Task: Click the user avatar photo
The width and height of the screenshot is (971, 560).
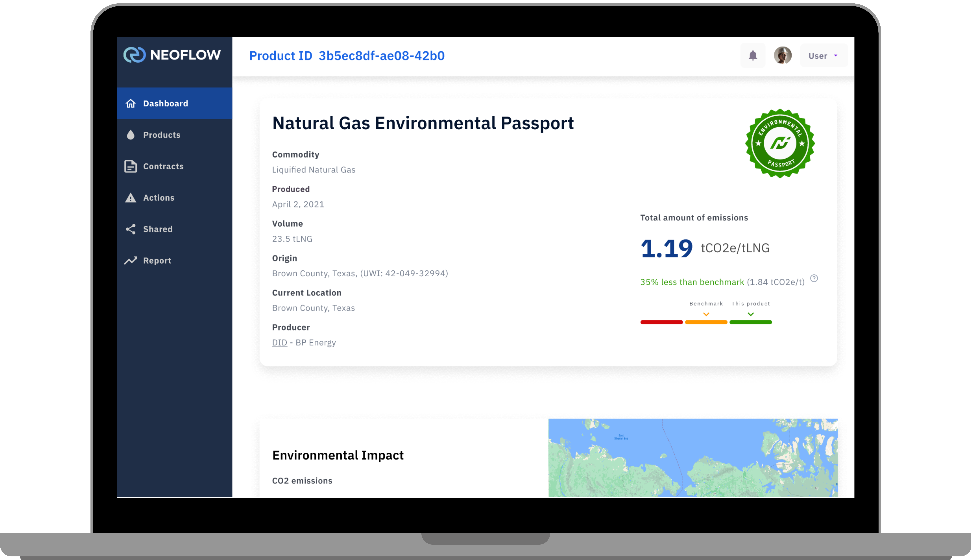Action: click(x=783, y=55)
